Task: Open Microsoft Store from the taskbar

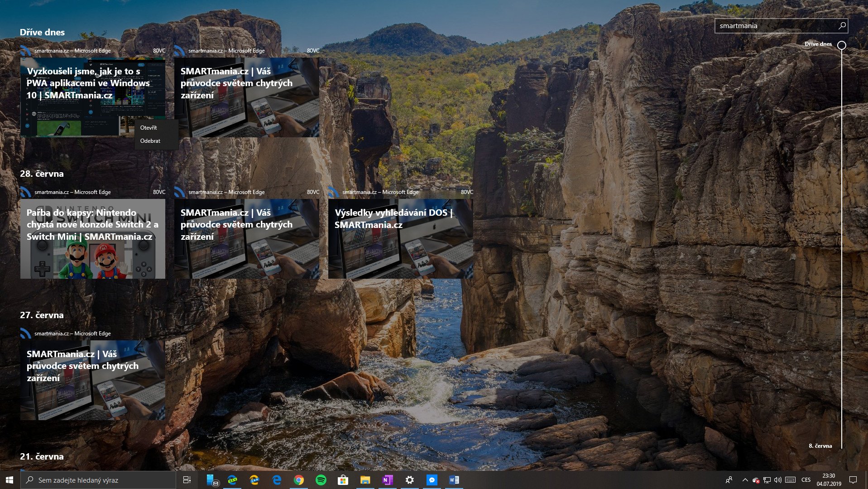Action: [343, 480]
